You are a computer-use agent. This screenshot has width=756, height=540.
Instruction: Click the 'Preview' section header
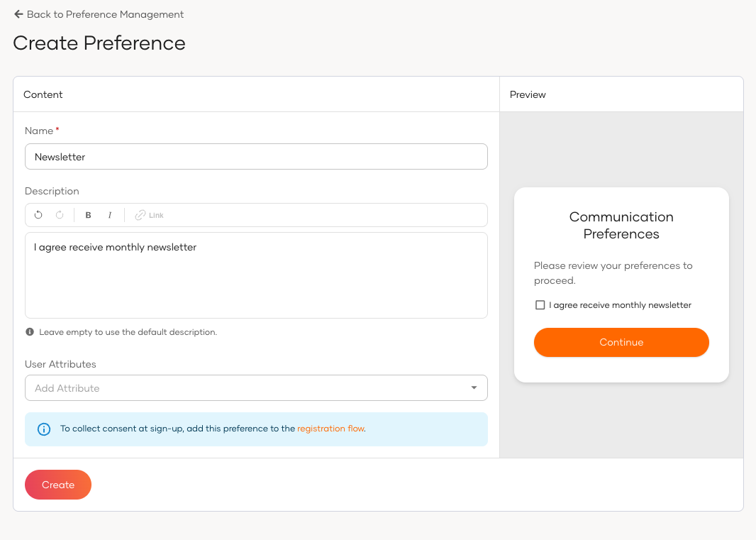pos(528,94)
